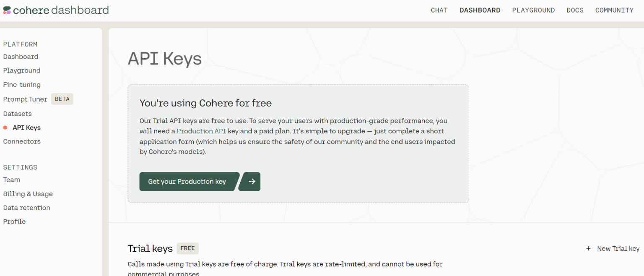Open Connectors from the sidebar
Screen dimensions: 644x276
[22, 141]
